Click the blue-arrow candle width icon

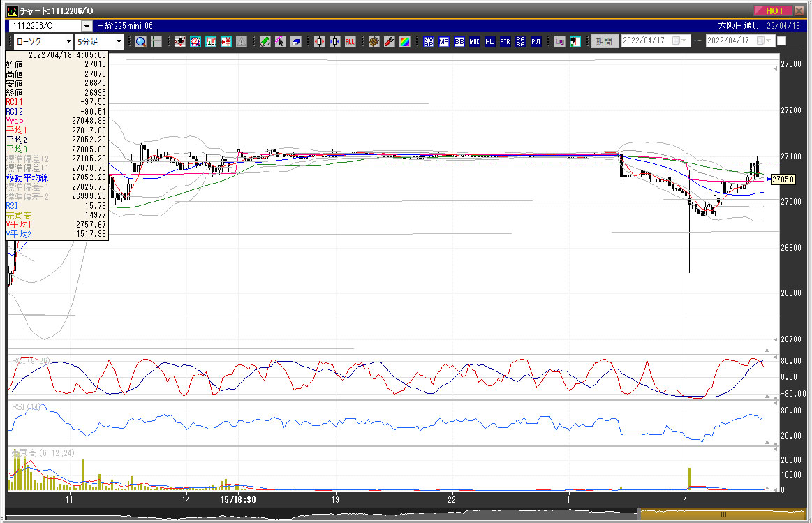click(335, 42)
